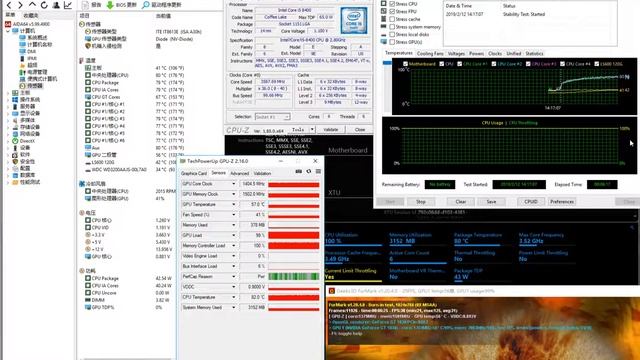Viewport: 640px width, 360px height.
Task: Click the AIDA64 report document icon
Action: (85, 5)
